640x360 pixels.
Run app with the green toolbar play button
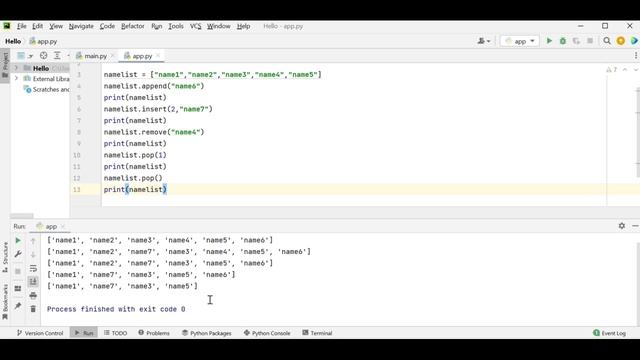click(x=549, y=41)
